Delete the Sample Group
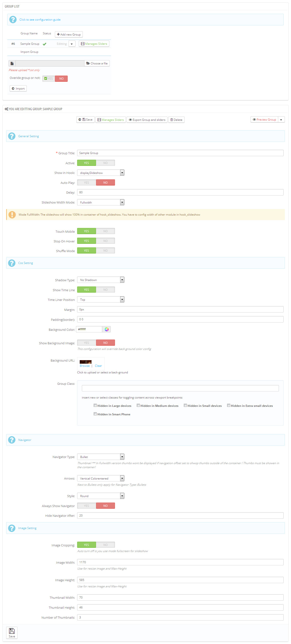Viewport: 291px width, 644px height. coord(176,120)
